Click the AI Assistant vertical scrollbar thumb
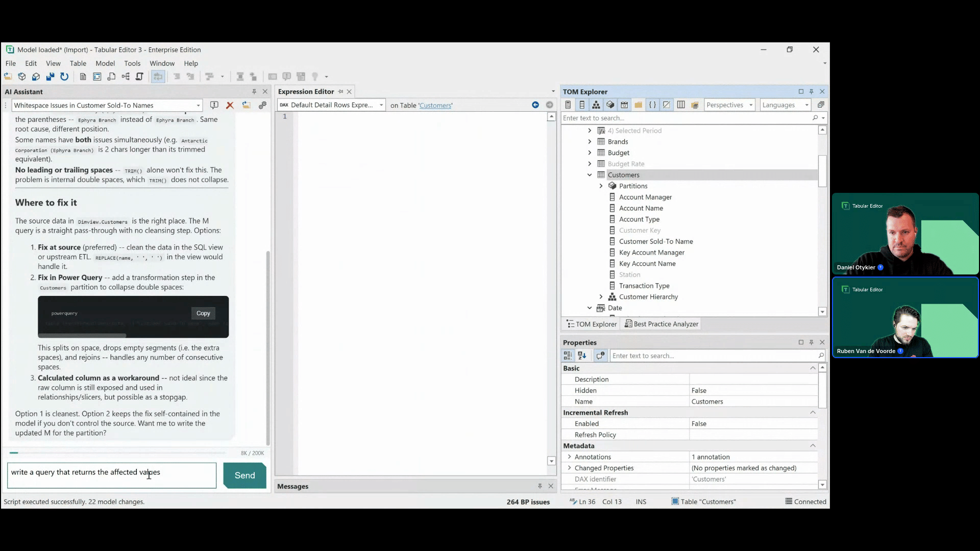 [268, 348]
